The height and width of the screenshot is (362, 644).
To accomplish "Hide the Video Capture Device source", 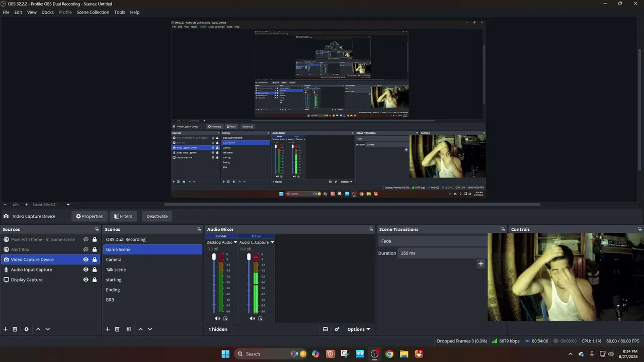I will tap(86, 259).
